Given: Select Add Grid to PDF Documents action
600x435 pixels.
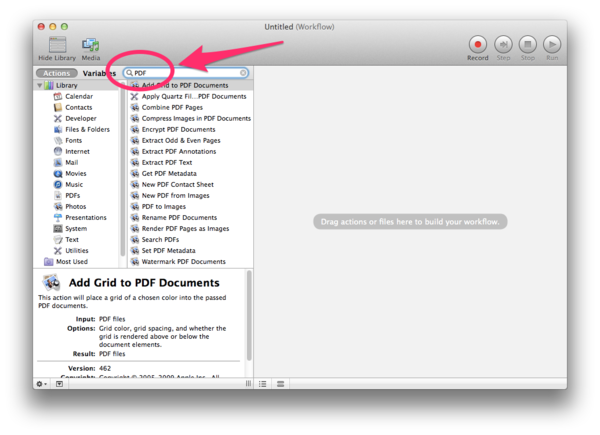Looking at the screenshot, I should click(190, 85).
